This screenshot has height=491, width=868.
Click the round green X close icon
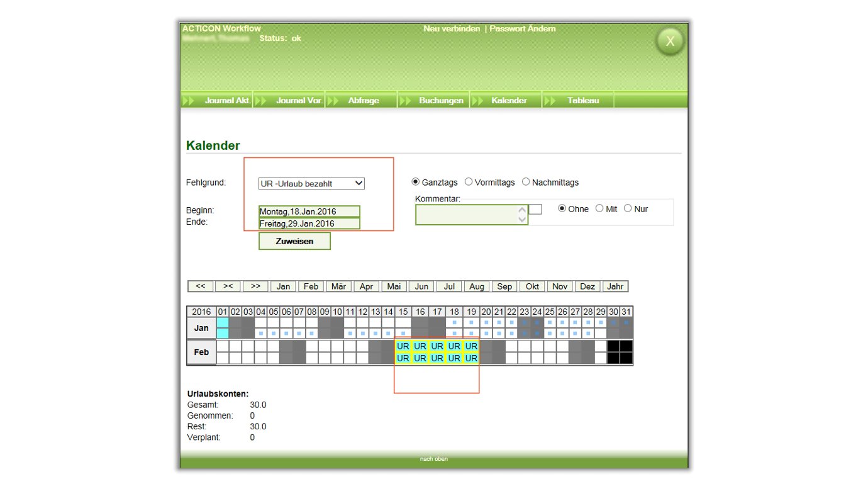(670, 42)
